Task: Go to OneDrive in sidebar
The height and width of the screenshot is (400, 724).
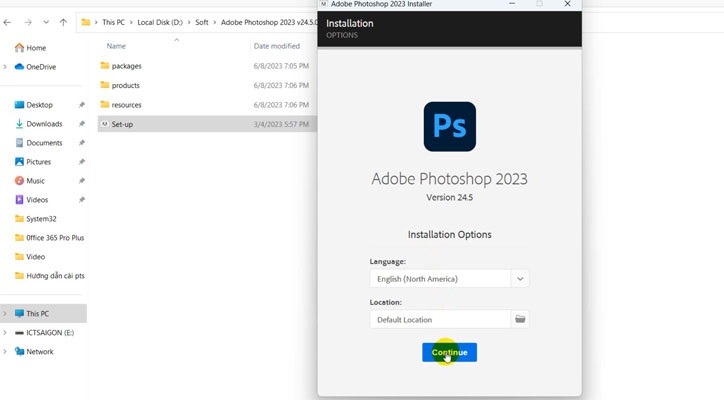Action: pyautogui.click(x=40, y=67)
